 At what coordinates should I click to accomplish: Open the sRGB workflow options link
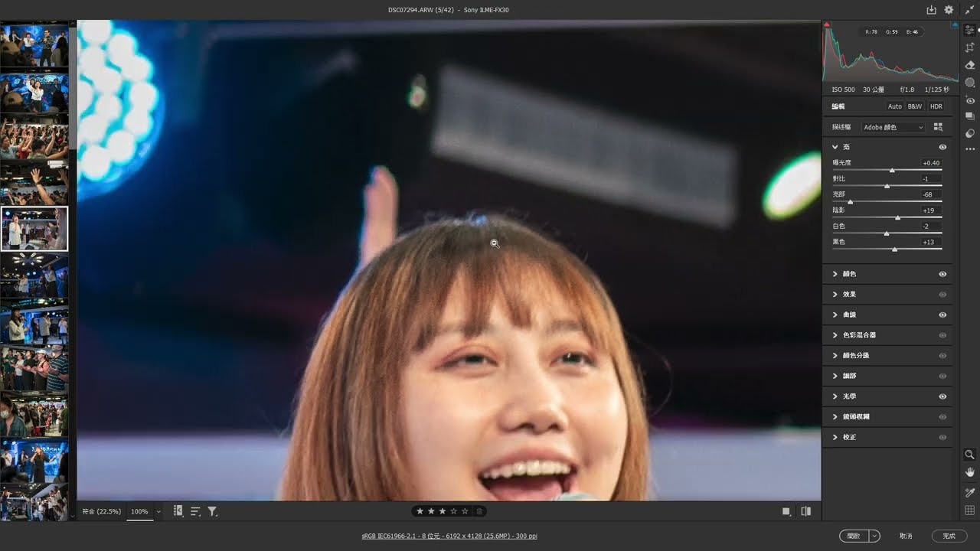(x=449, y=536)
